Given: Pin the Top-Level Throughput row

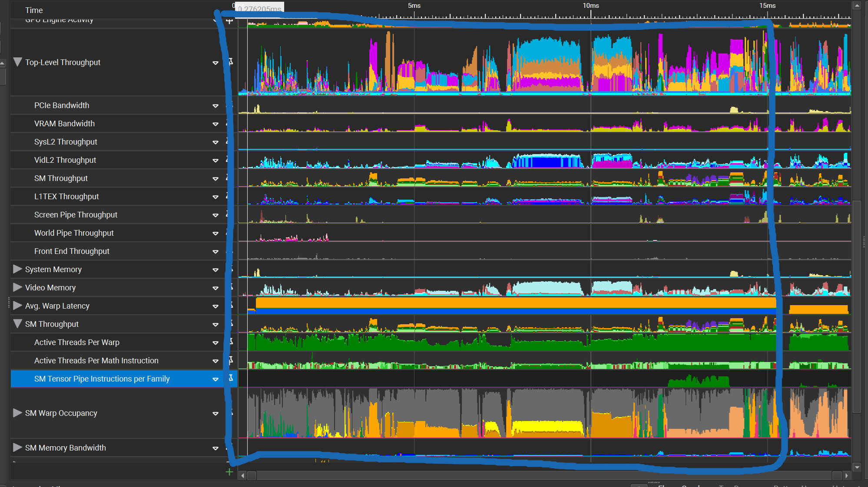Looking at the screenshot, I should point(231,62).
